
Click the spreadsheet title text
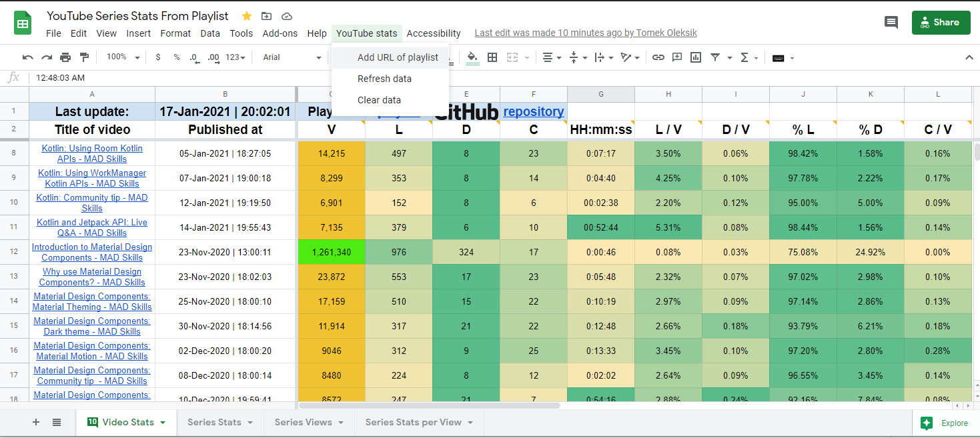137,16
